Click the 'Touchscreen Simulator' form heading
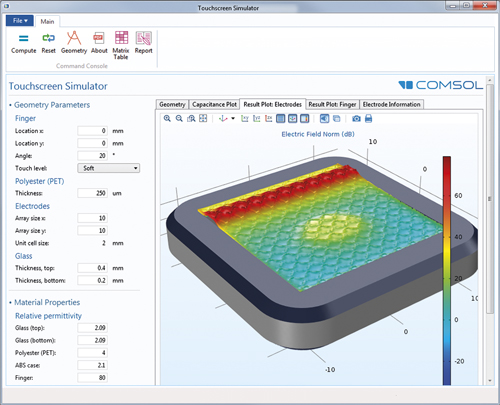 click(x=58, y=86)
